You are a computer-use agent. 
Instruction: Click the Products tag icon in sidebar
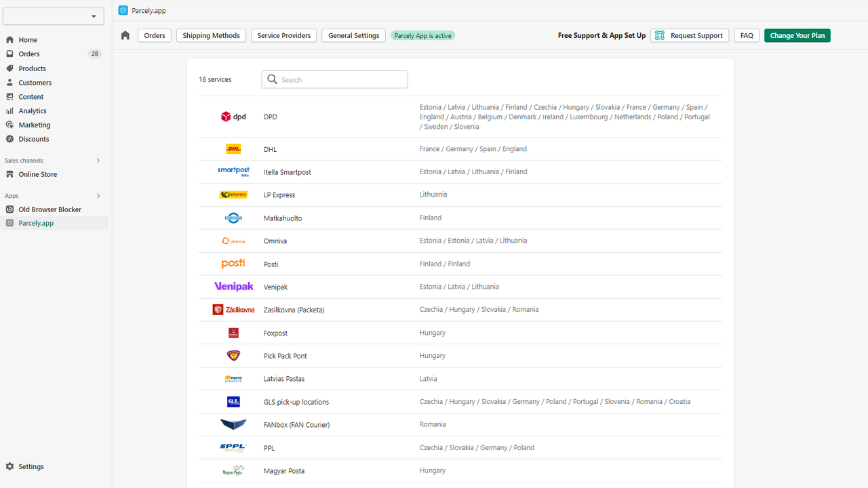[9, 68]
